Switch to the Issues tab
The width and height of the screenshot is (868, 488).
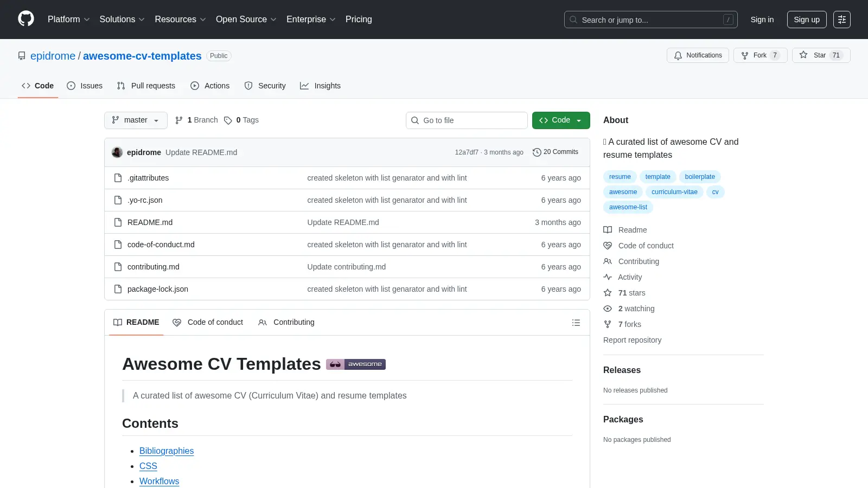click(x=85, y=86)
